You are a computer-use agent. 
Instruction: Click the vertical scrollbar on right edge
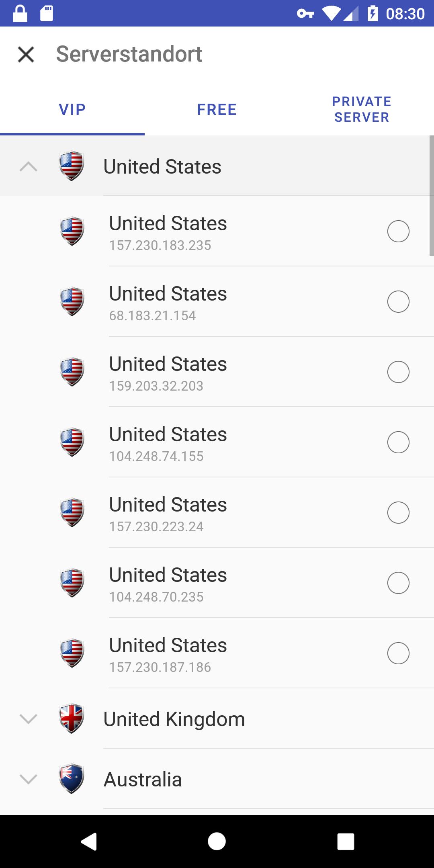tap(432, 196)
